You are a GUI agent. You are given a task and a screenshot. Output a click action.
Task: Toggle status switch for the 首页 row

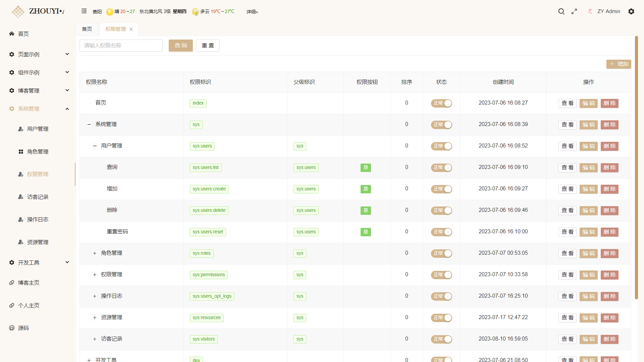click(441, 103)
